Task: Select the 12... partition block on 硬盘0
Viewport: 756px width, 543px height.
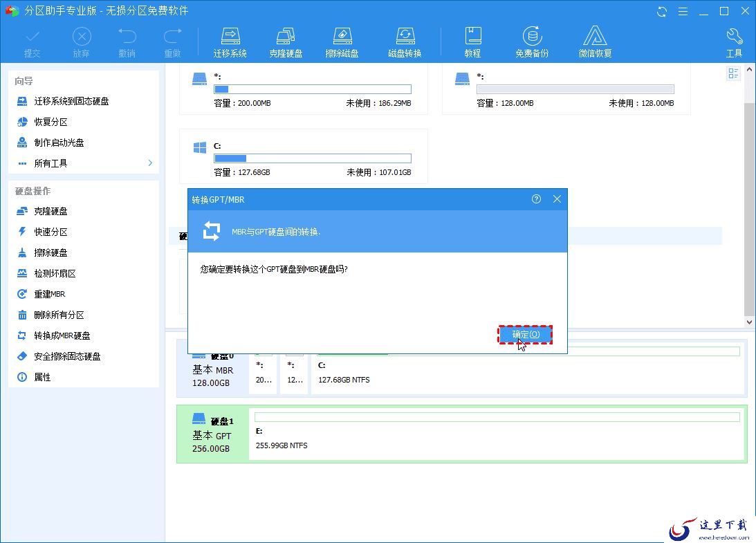Action: tap(294, 373)
